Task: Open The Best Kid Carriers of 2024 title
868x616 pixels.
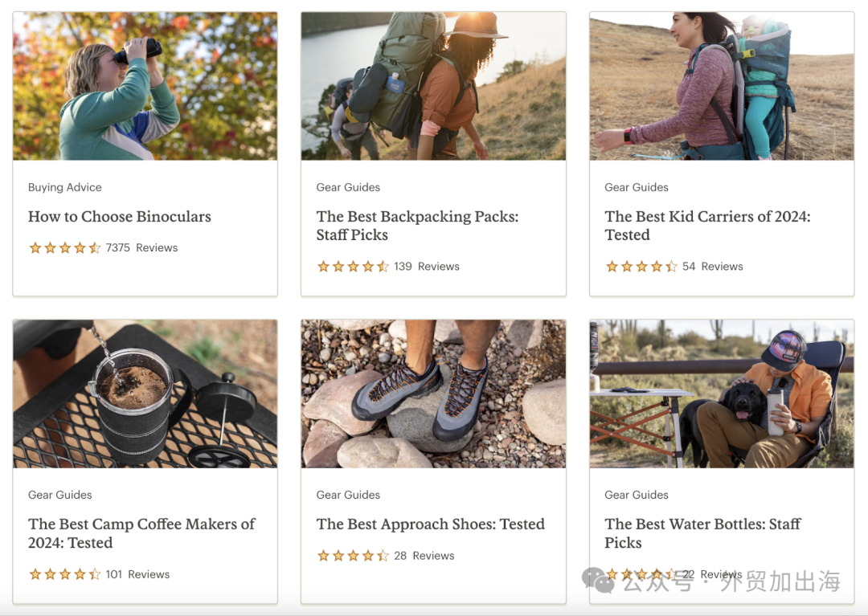Action: pyautogui.click(x=707, y=226)
